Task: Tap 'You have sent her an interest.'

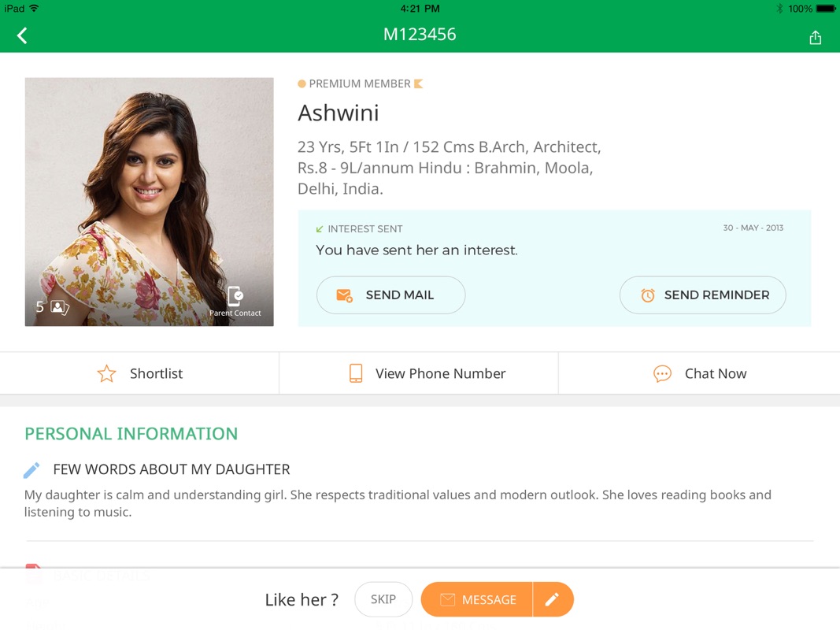Action: 416,250
